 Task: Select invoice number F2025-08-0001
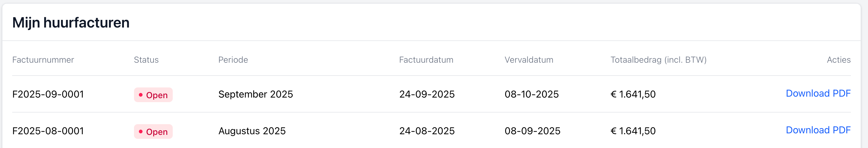click(48, 131)
